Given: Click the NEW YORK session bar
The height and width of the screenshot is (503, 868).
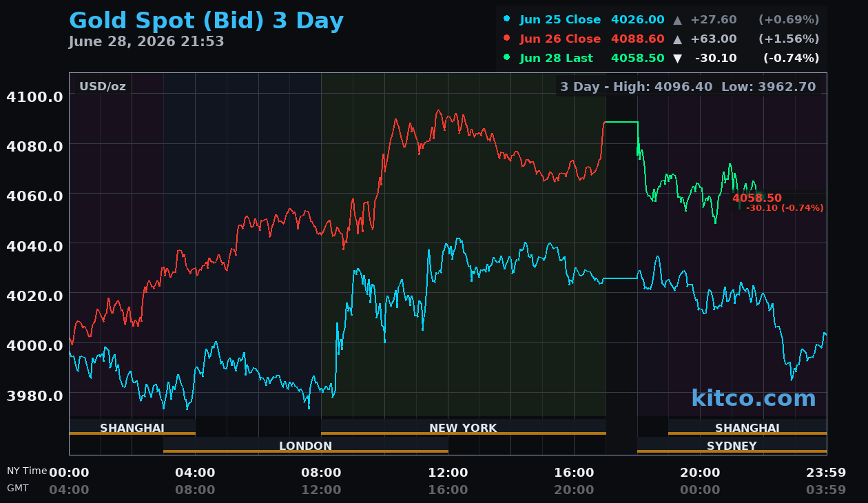Looking at the screenshot, I should (463, 428).
